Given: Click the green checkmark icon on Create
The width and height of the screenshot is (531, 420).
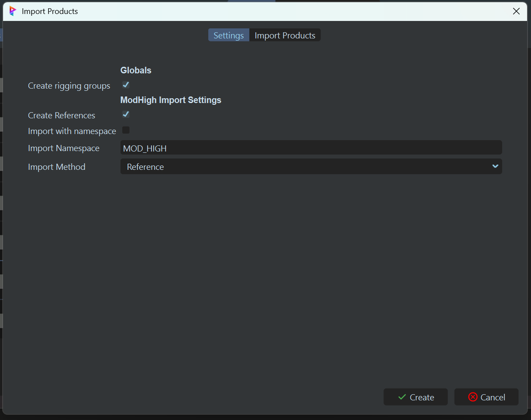Looking at the screenshot, I should pos(402,397).
